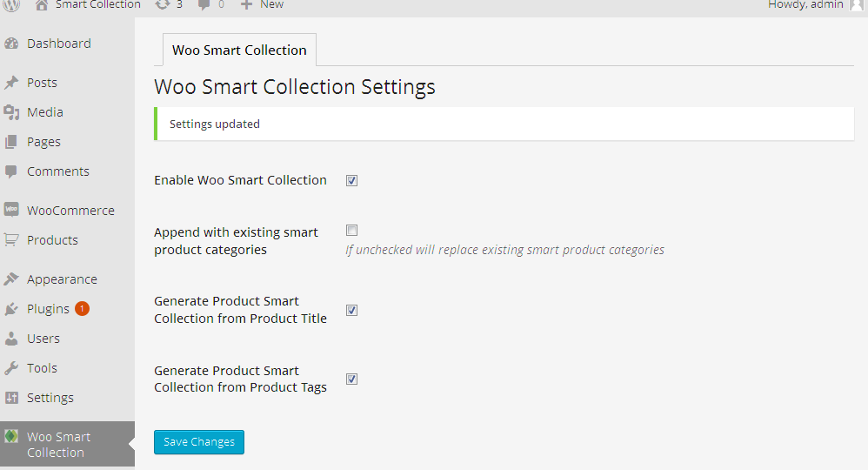This screenshot has width=868, height=470.
Task: Open the WooCommerce menu
Action: pos(70,211)
